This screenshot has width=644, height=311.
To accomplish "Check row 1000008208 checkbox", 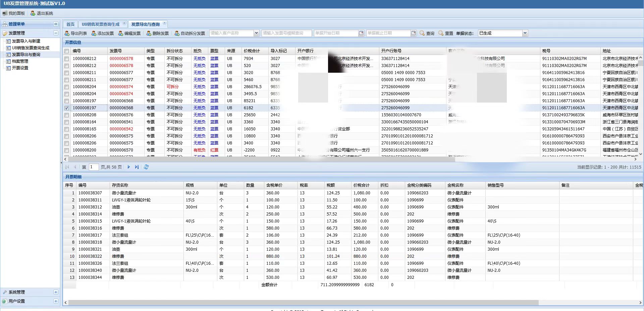I will [x=67, y=115].
